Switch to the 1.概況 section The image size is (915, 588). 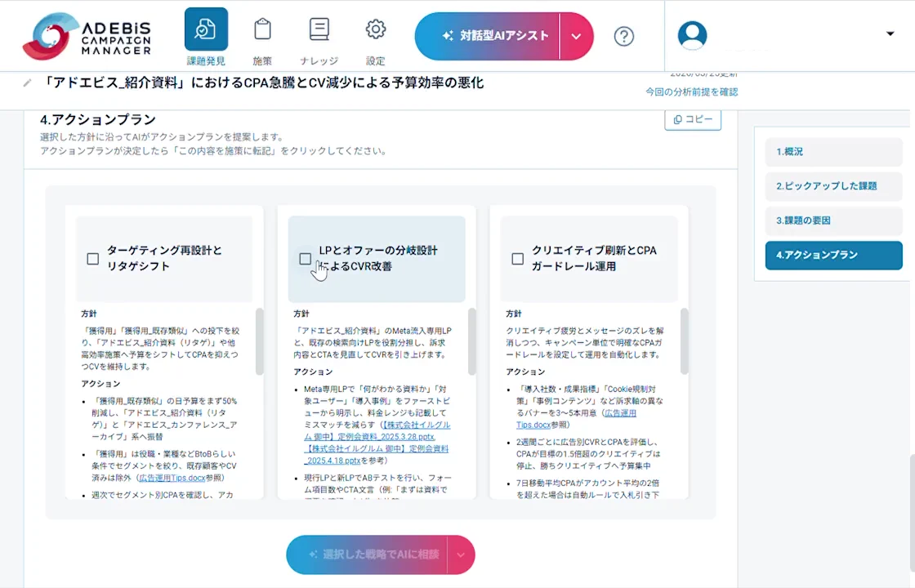tap(833, 151)
